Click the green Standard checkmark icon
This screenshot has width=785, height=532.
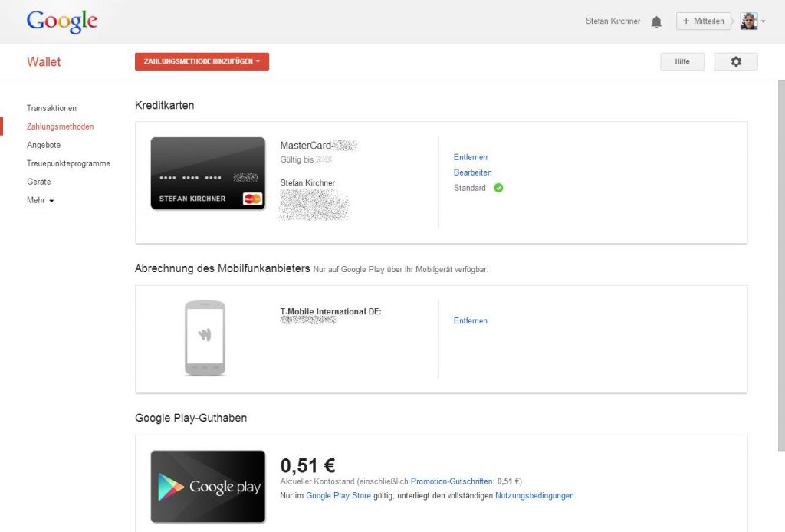(x=498, y=188)
